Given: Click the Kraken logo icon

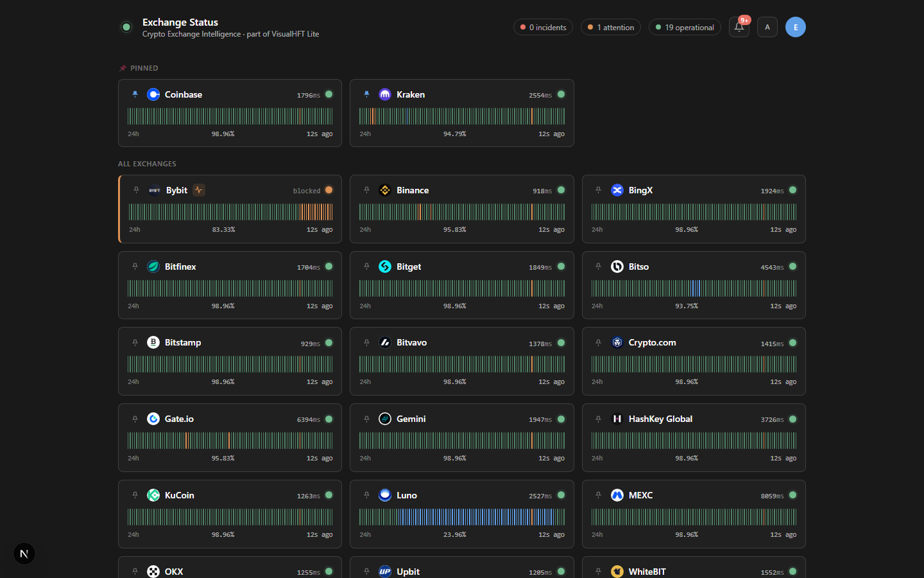Looking at the screenshot, I should (x=385, y=94).
